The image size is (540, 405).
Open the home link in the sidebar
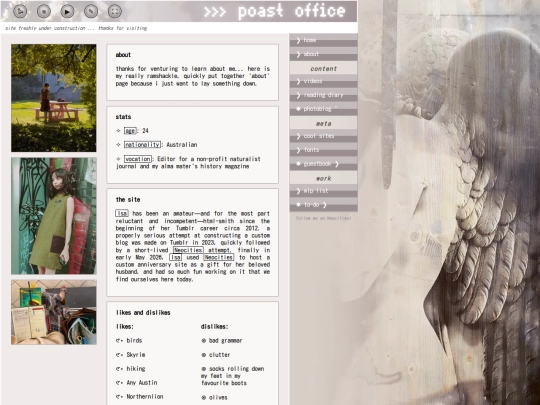click(323, 40)
